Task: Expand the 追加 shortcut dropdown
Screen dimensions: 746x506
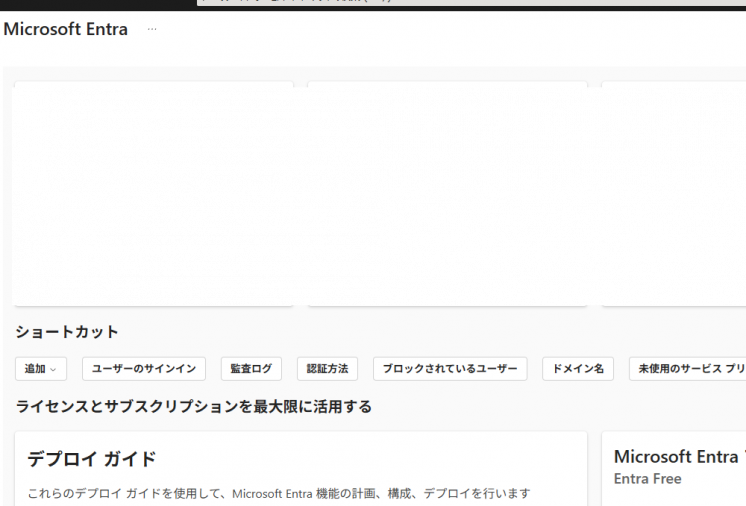Action: tap(40, 369)
